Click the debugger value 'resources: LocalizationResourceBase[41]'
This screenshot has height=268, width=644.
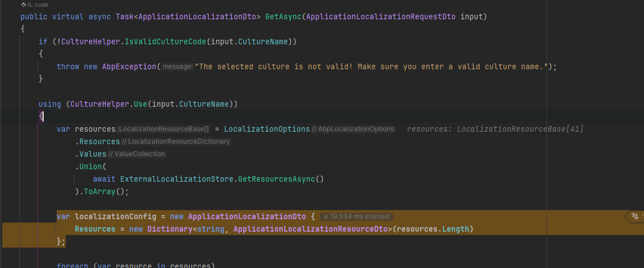point(495,129)
